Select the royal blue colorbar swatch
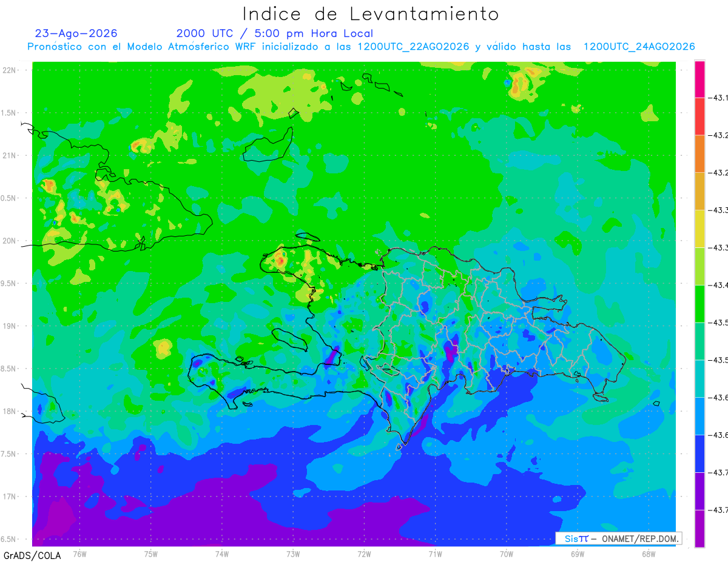 [x=699, y=453]
